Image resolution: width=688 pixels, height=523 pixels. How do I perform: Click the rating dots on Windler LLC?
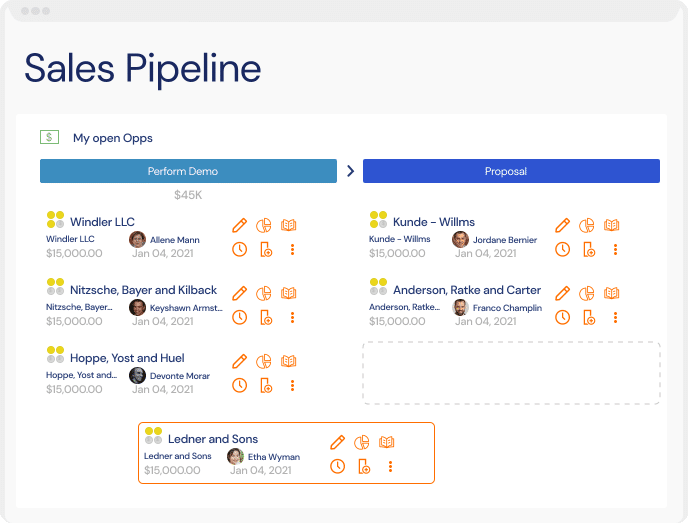pyautogui.click(x=55, y=220)
